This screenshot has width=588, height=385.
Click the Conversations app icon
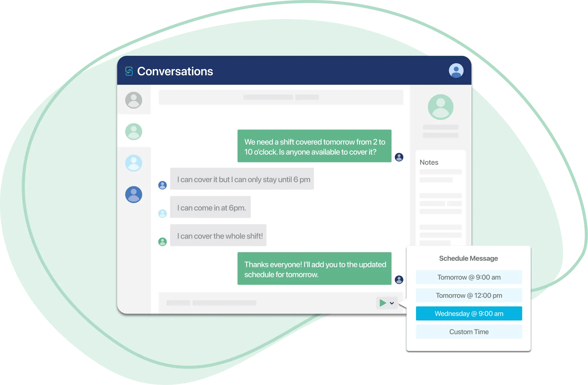pyautogui.click(x=130, y=72)
